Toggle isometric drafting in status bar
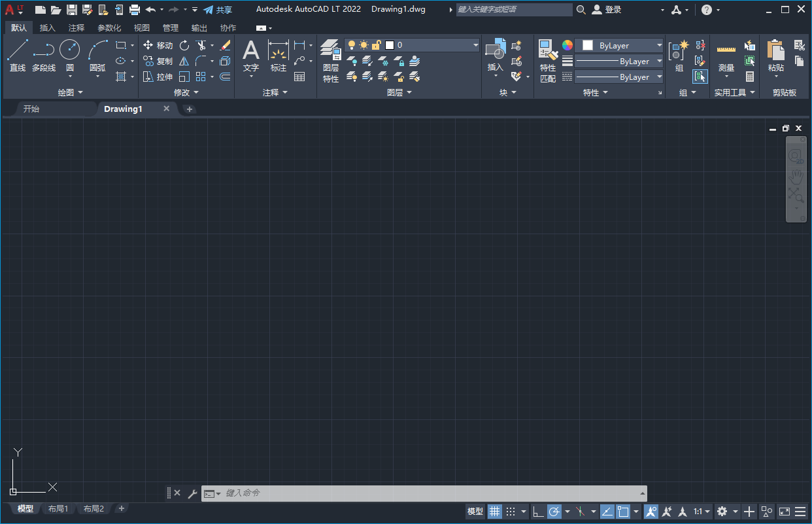This screenshot has width=812, height=524. click(581, 512)
